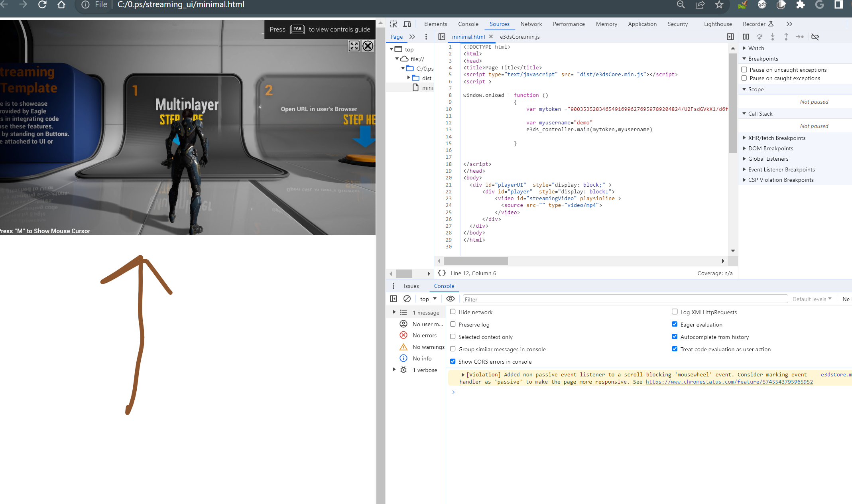852x504 pixels.
Task: Click the step over icon
Action: click(760, 37)
